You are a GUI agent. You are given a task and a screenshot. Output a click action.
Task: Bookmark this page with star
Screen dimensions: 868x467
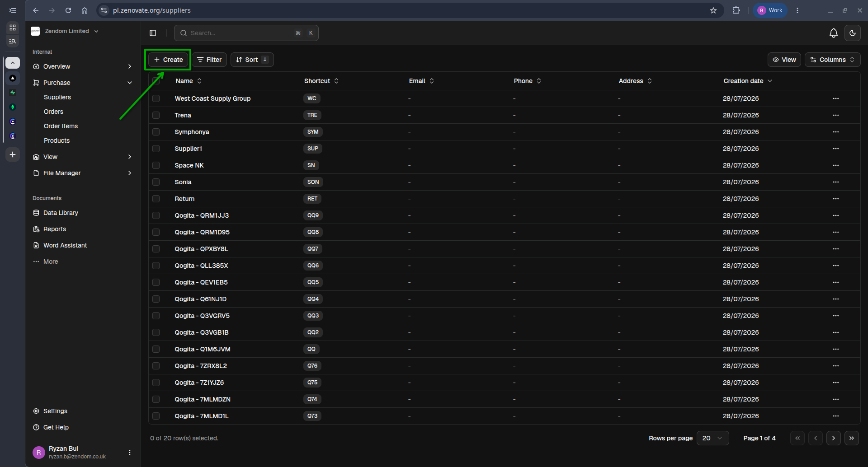[x=713, y=10]
